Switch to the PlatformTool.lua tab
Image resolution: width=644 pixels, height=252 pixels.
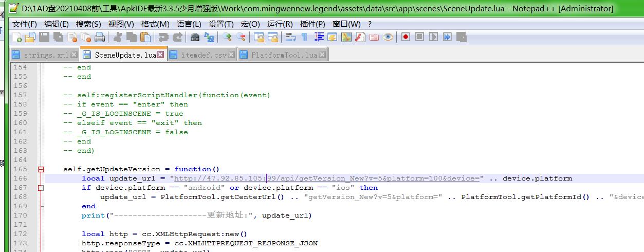pos(284,55)
